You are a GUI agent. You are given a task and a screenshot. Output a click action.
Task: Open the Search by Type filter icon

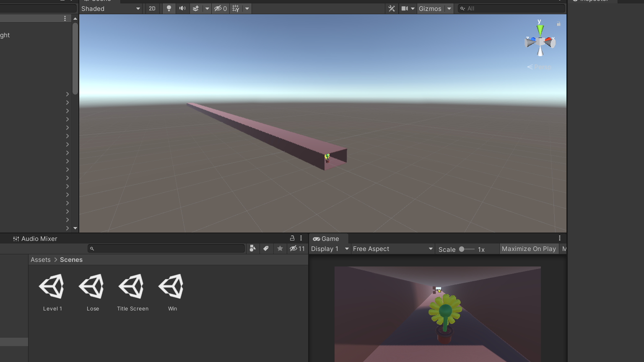pos(252,248)
